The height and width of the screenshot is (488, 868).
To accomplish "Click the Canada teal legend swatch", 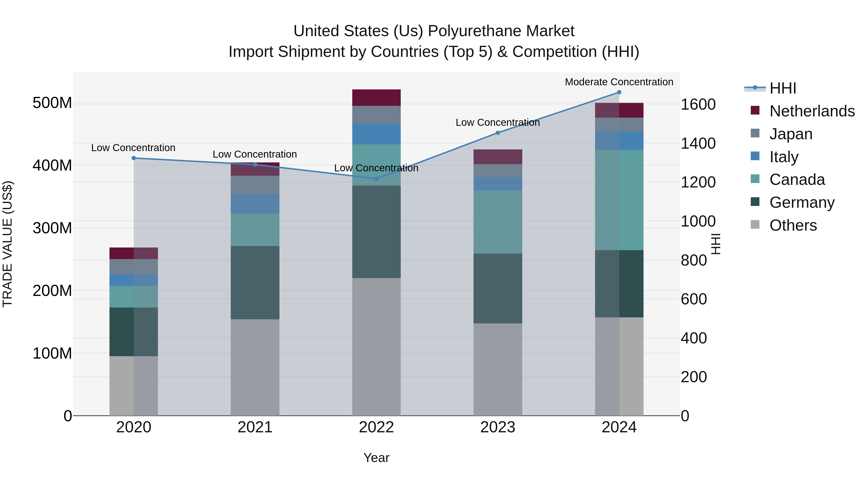I will tap(755, 179).
